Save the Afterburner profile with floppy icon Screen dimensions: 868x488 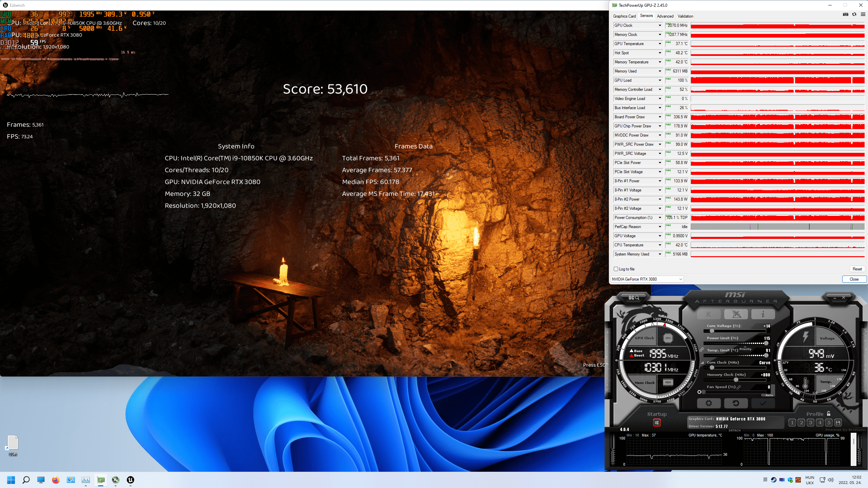838,423
